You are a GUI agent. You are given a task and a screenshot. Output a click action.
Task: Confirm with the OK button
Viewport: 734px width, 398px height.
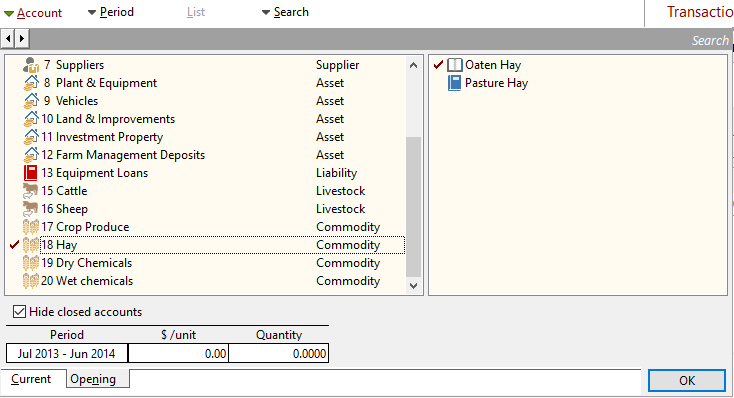click(687, 381)
